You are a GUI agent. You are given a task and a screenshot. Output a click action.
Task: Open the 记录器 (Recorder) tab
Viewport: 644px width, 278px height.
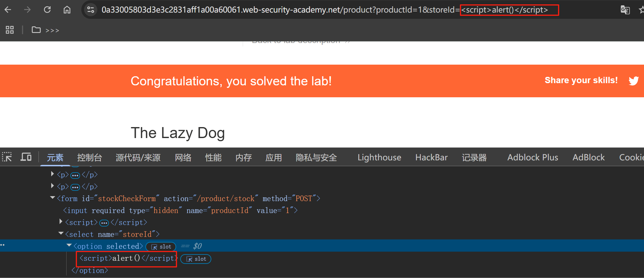pos(474,158)
